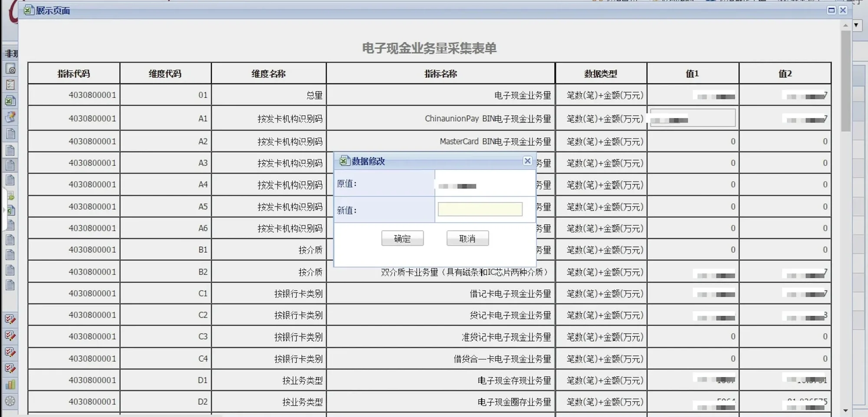Click the scroll-down arrow of the vertical scrollbar
This screenshot has height=417, width=868.
pos(845,410)
